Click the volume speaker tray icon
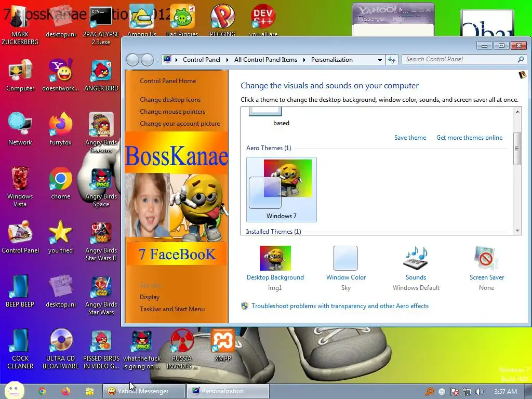532x399 pixels. click(479, 392)
